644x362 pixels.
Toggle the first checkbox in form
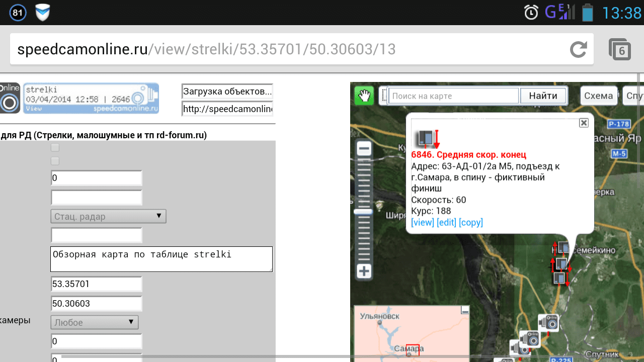55,147
